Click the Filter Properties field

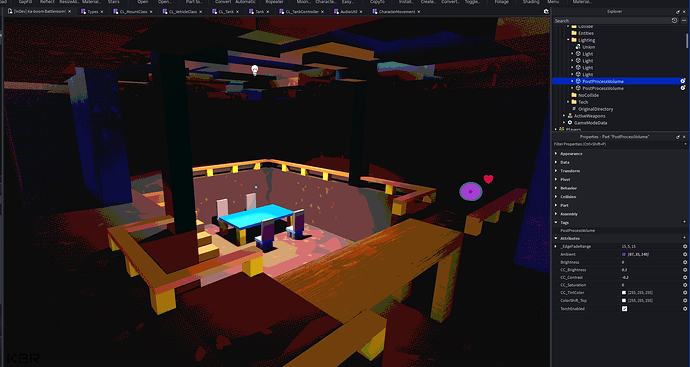point(617,144)
